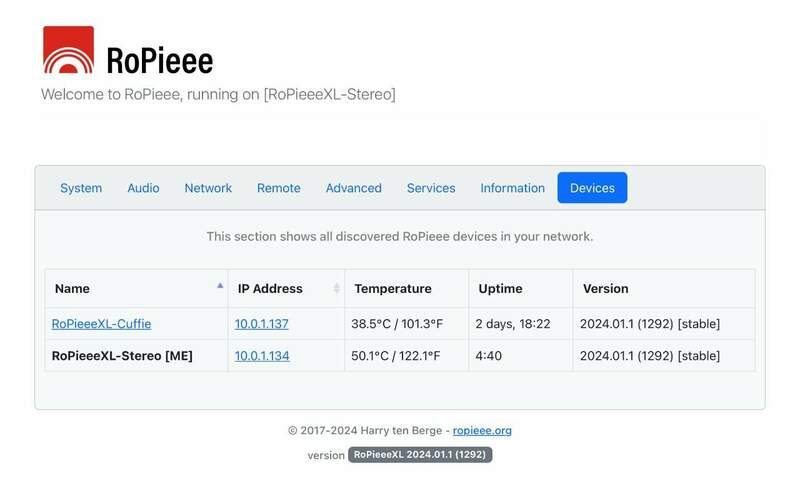The image size is (800, 499).
Task: Sort by IP Address column arrow
Action: 336,288
